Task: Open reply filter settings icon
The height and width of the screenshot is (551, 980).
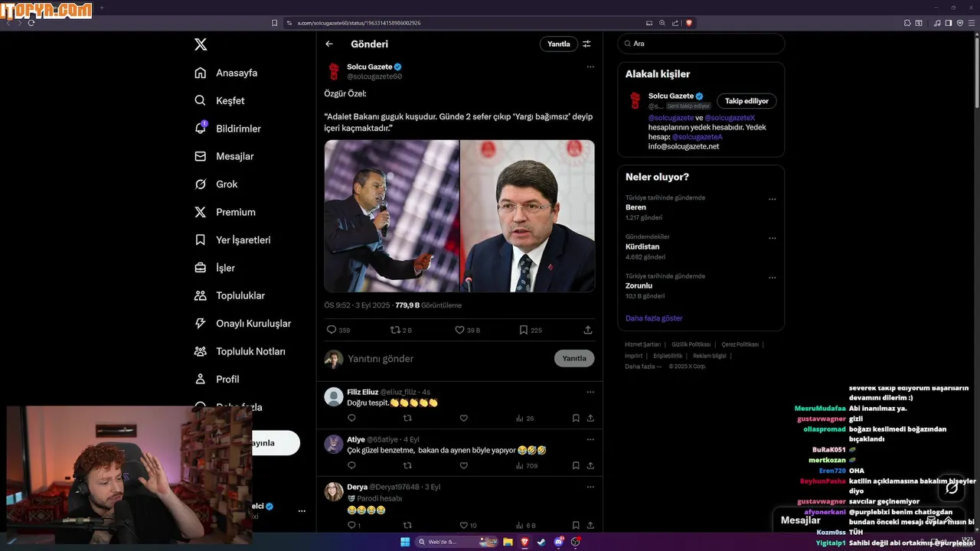Action: pos(587,44)
